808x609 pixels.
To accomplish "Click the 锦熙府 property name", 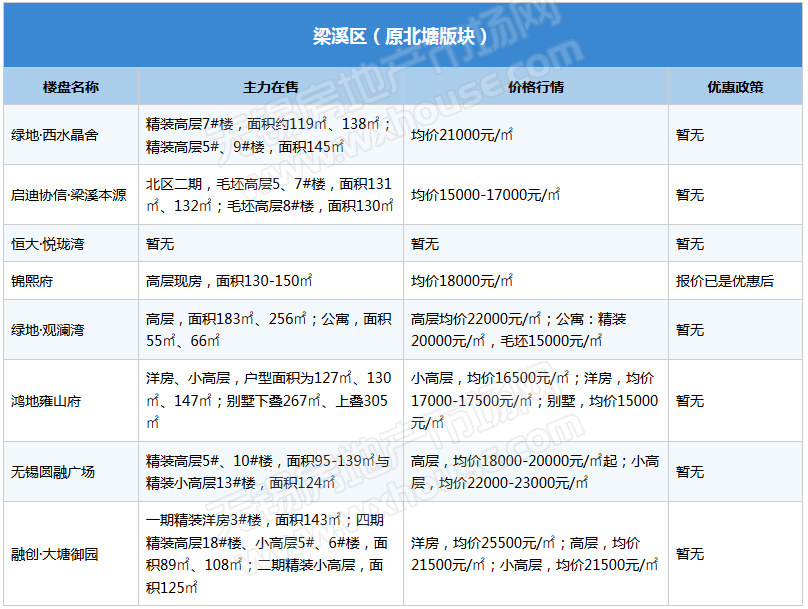I will coord(32,282).
